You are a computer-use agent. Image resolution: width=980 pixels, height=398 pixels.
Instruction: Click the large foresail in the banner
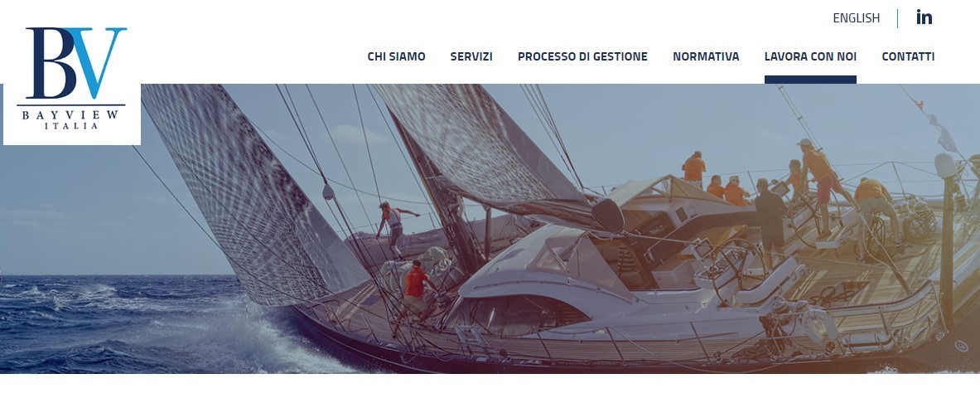click(x=250, y=194)
